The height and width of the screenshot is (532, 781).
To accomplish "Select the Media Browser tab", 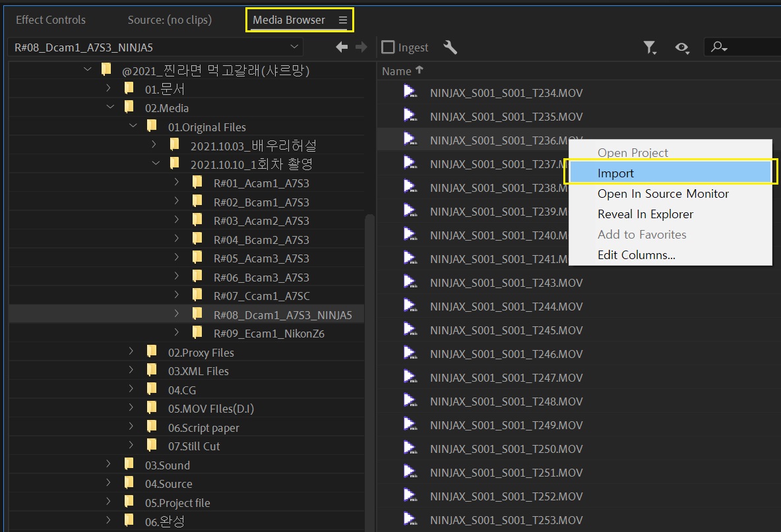I will pyautogui.click(x=289, y=20).
